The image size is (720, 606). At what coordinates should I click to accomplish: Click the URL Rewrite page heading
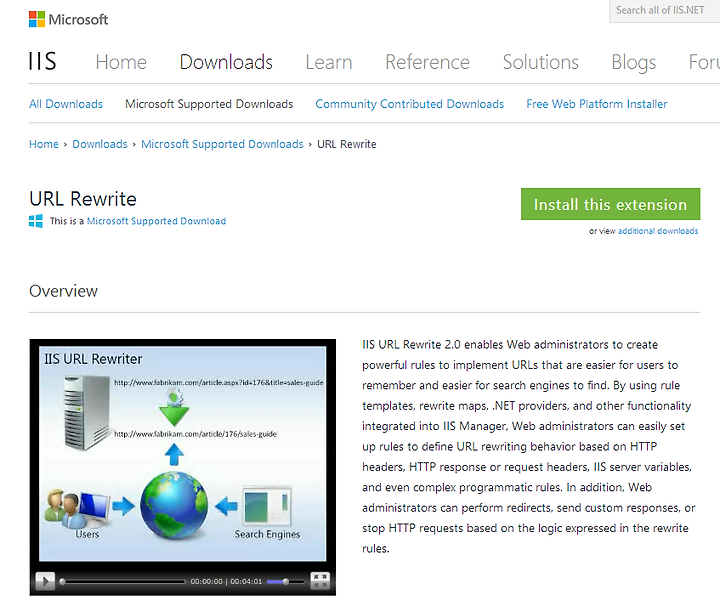click(83, 199)
